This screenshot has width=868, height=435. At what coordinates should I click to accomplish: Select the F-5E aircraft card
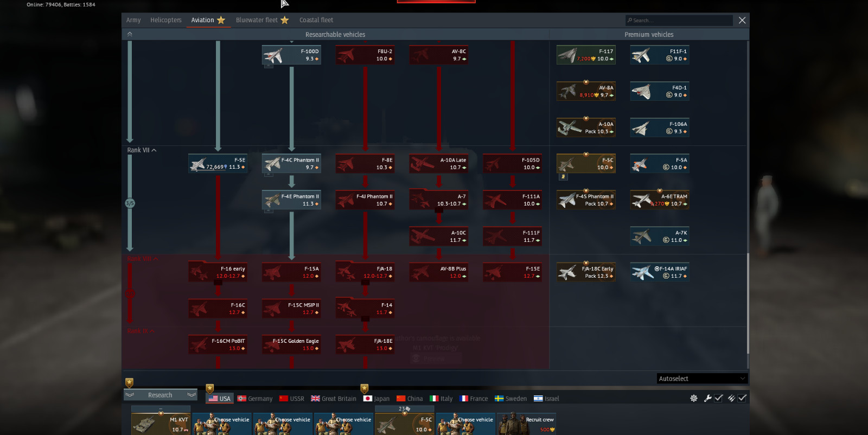click(218, 163)
